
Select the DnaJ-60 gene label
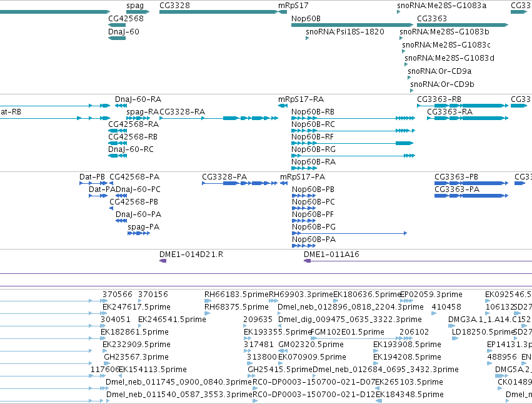[x=124, y=31]
